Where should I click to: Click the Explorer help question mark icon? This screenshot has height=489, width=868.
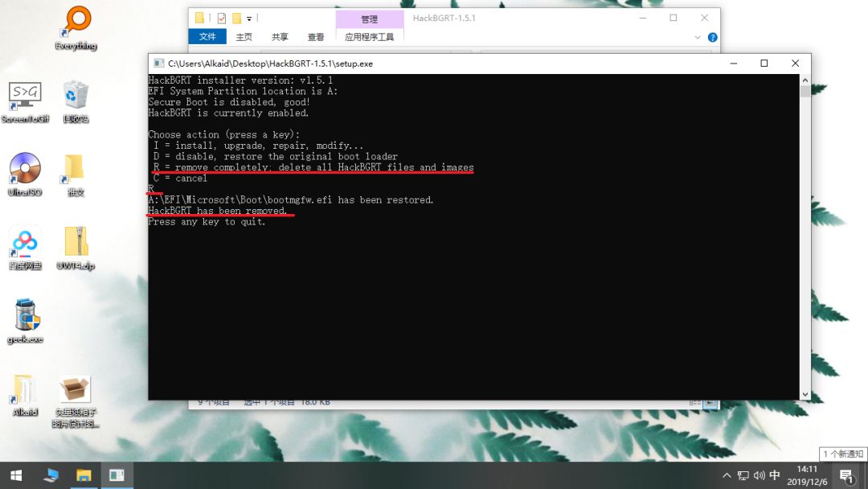coord(712,37)
